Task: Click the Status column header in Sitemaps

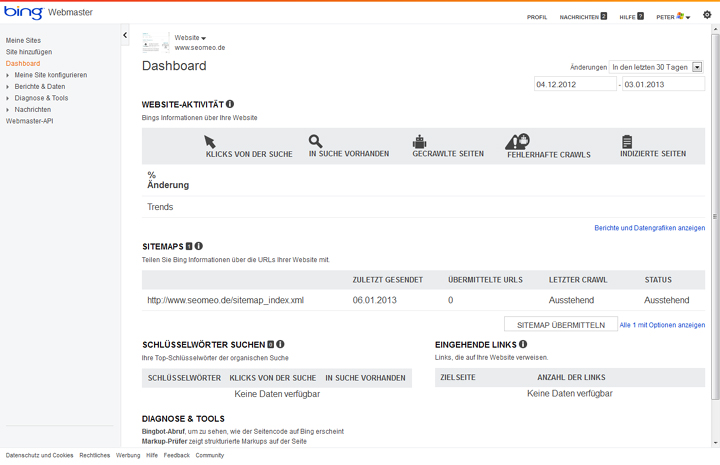Action: (x=658, y=280)
